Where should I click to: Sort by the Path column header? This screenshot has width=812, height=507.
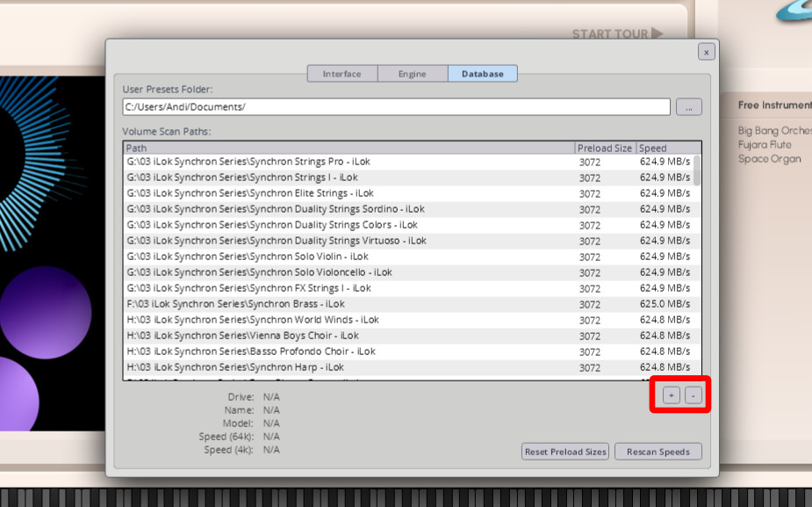(349, 148)
